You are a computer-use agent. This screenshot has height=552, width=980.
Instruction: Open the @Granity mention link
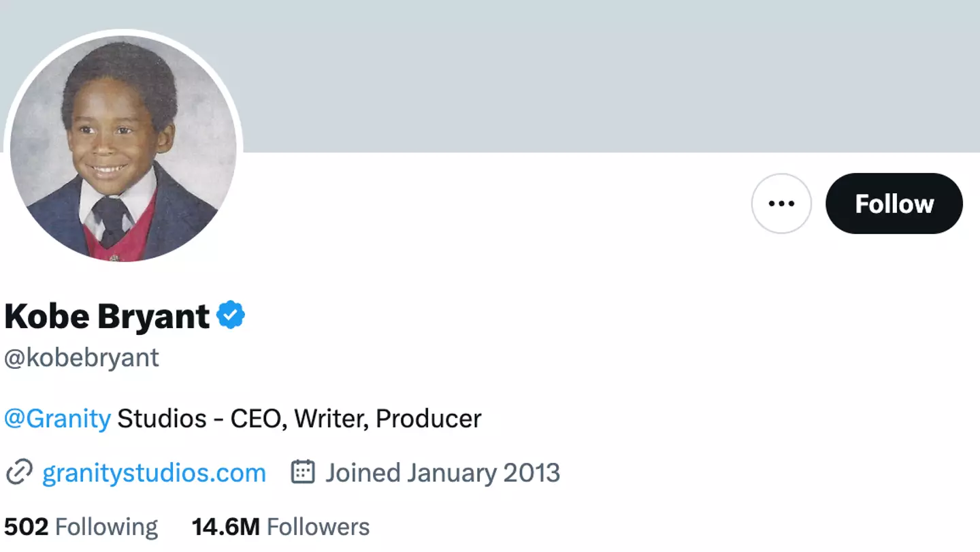point(57,418)
